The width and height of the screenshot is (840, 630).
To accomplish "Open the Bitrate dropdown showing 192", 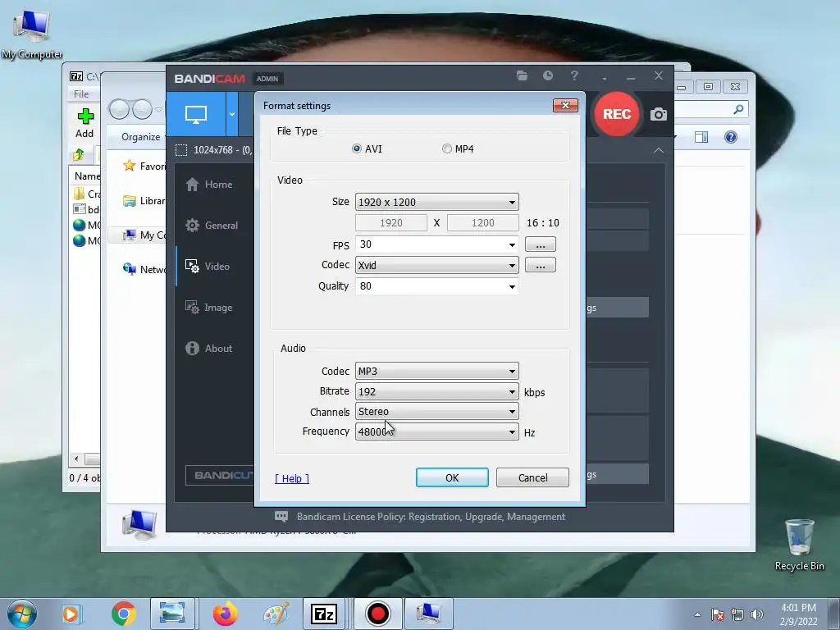I will click(436, 391).
